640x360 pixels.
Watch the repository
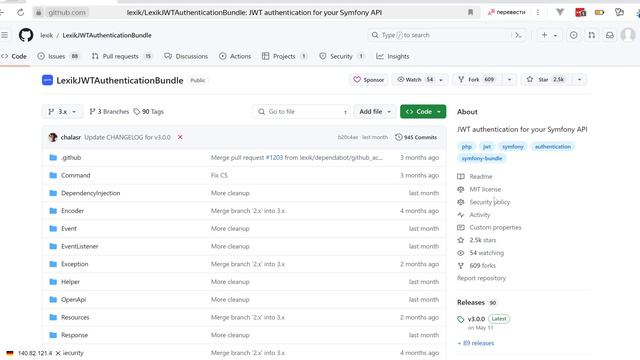(x=415, y=80)
